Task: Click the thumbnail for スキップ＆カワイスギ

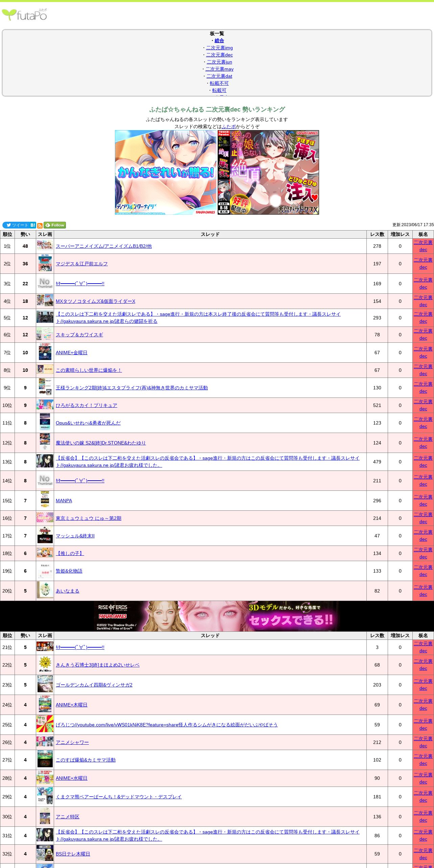Action: (45, 334)
